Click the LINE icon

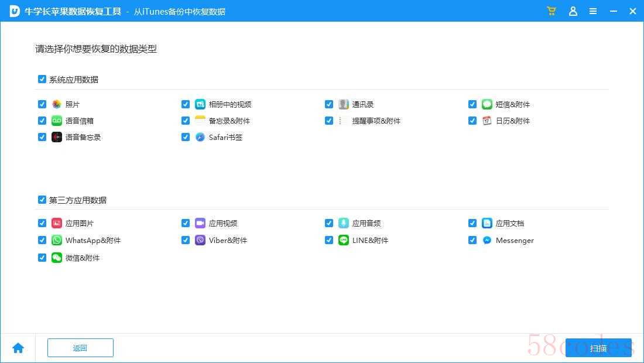pyautogui.click(x=343, y=240)
